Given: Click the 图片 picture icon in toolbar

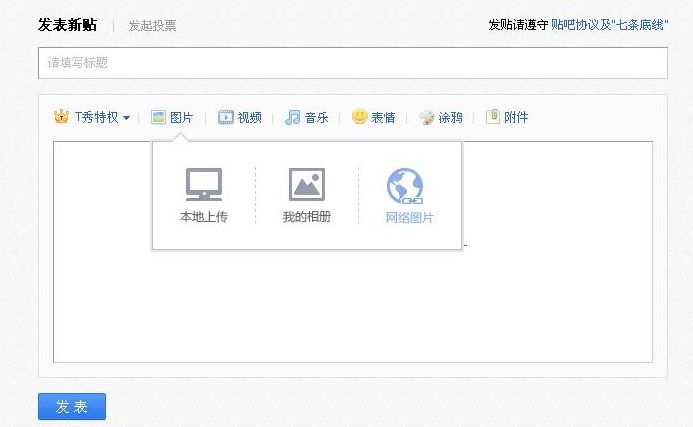Looking at the screenshot, I should (x=158, y=117).
